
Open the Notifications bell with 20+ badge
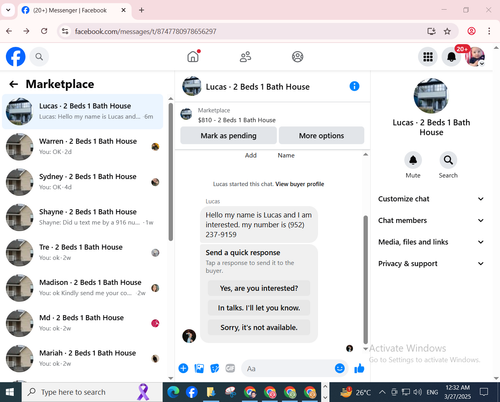pos(451,57)
